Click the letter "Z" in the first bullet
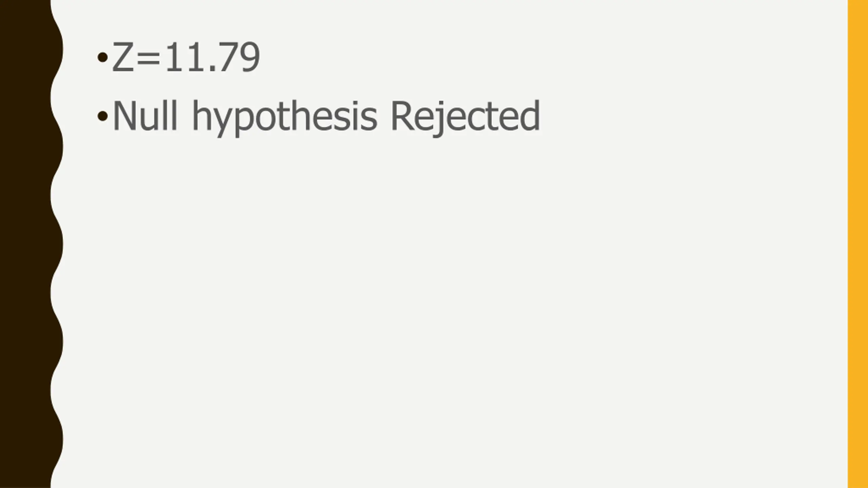Image resolution: width=868 pixels, height=488 pixels. (122, 57)
